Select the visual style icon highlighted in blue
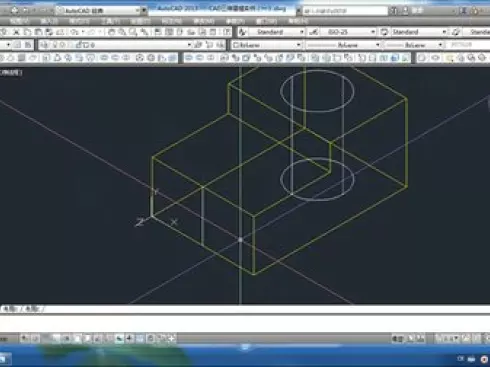The width and height of the screenshot is (490, 367). point(395,58)
